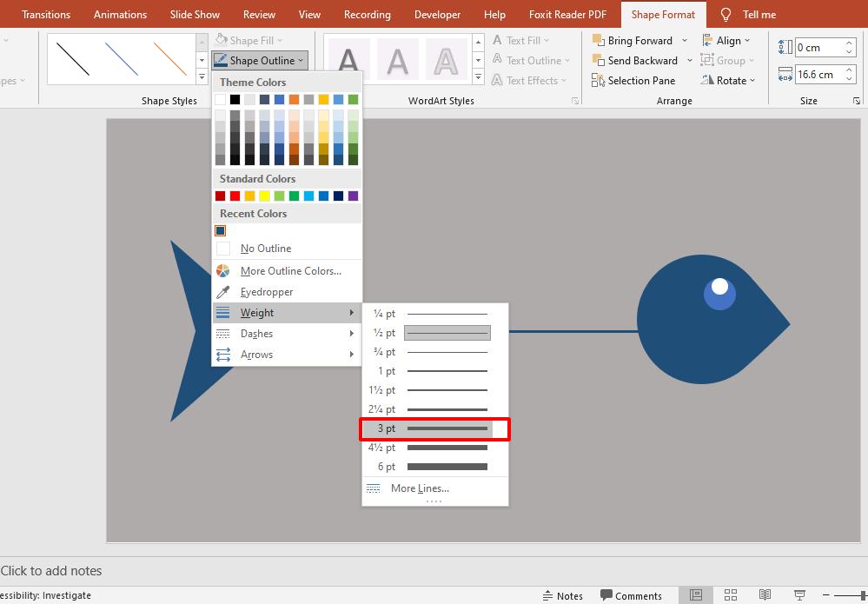
Task: Open the Align dropdown
Action: 729,40
